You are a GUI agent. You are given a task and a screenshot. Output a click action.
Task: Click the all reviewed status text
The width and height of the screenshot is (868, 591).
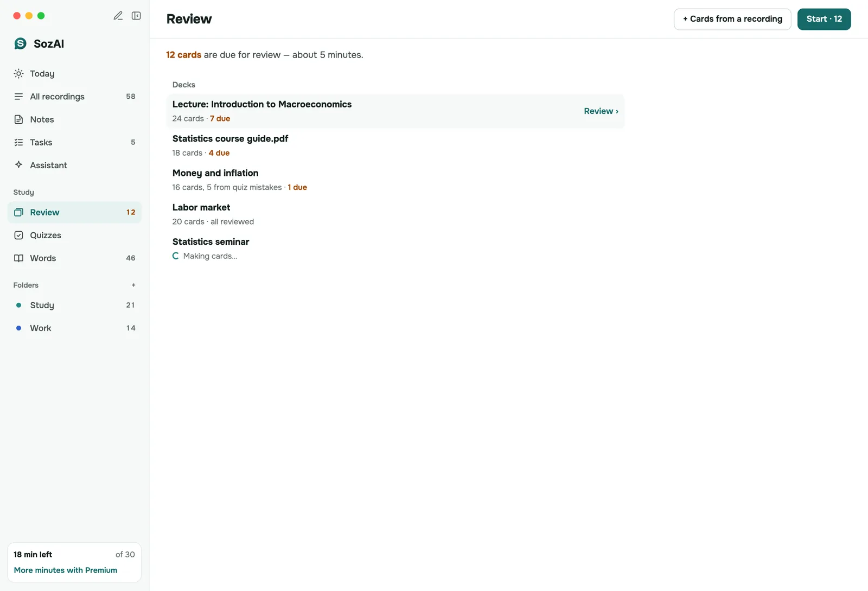point(232,221)
